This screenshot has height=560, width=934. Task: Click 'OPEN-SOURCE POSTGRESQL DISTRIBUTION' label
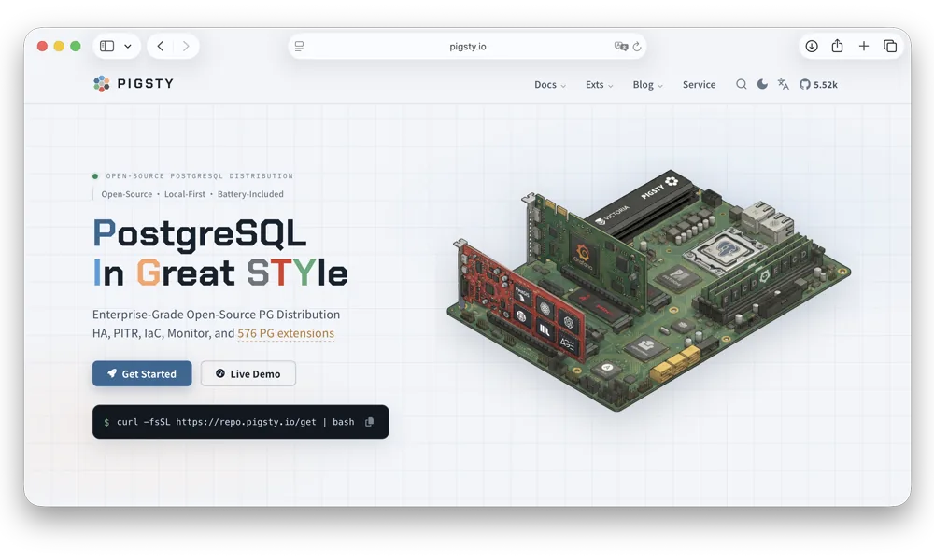[x=200, y=176]
